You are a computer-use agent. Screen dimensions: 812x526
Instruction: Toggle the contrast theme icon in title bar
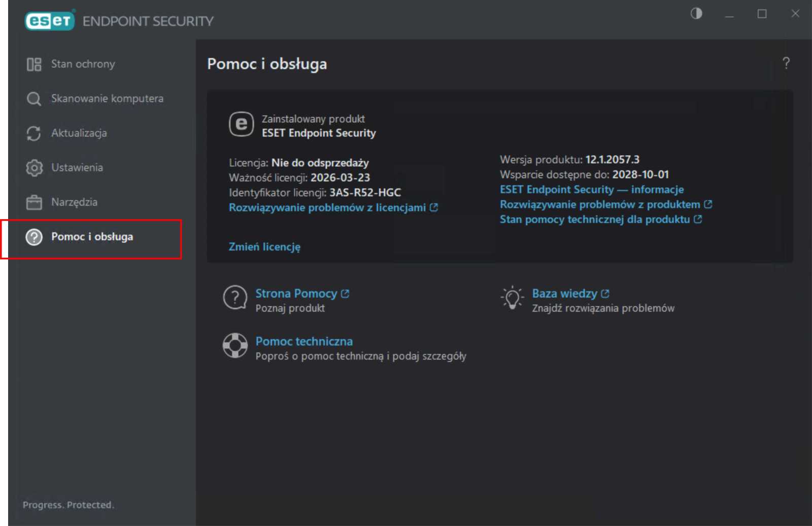click(x=696, y=14)
